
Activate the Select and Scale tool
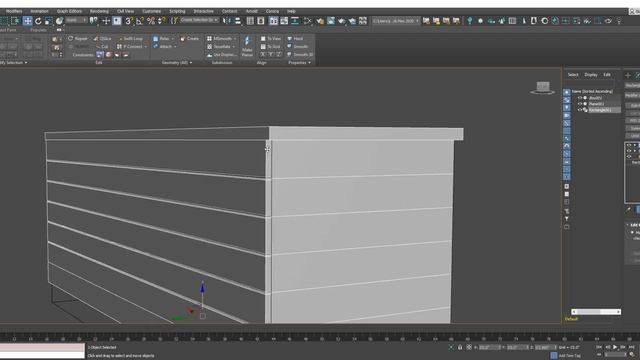pyautogui.click(x=49, y=21)
